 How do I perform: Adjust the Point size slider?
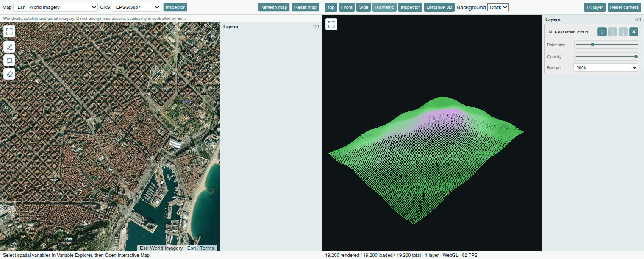606,45
